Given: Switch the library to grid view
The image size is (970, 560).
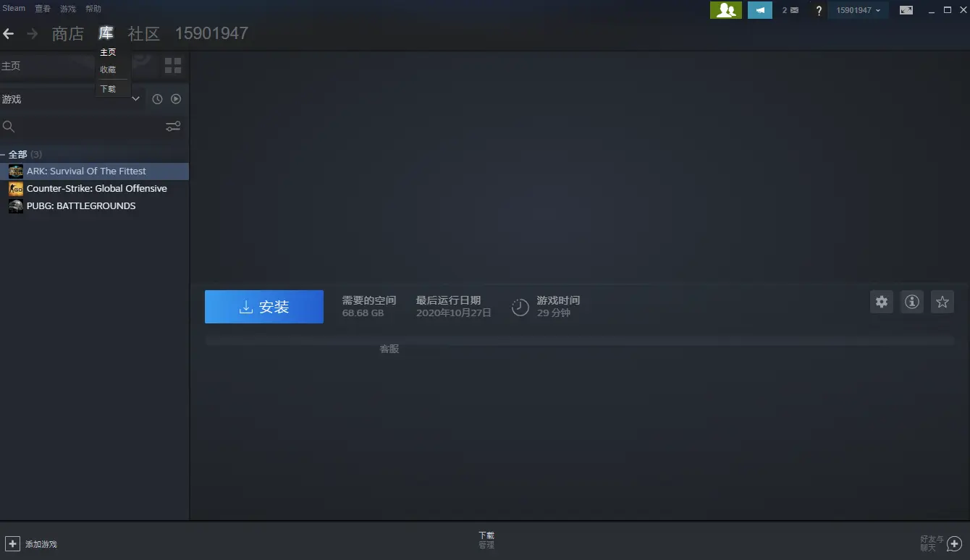Looking at the screenshot, I should [x=173, y=66].
